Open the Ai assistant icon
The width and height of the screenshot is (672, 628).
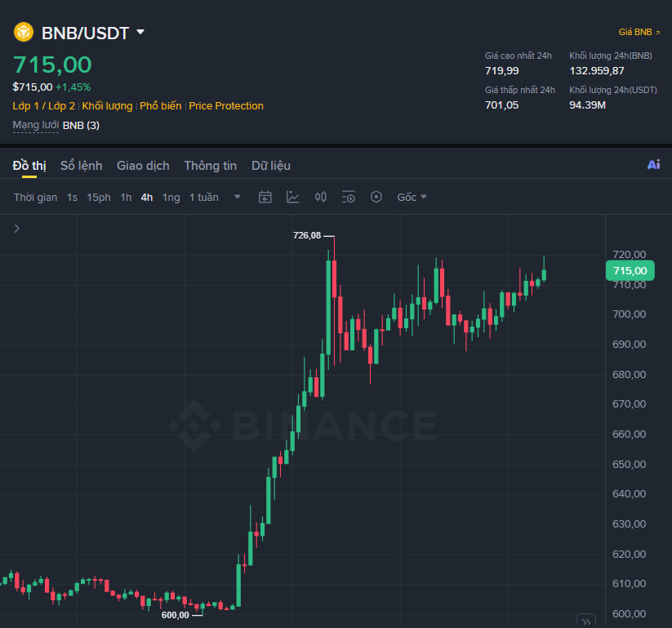653,165
